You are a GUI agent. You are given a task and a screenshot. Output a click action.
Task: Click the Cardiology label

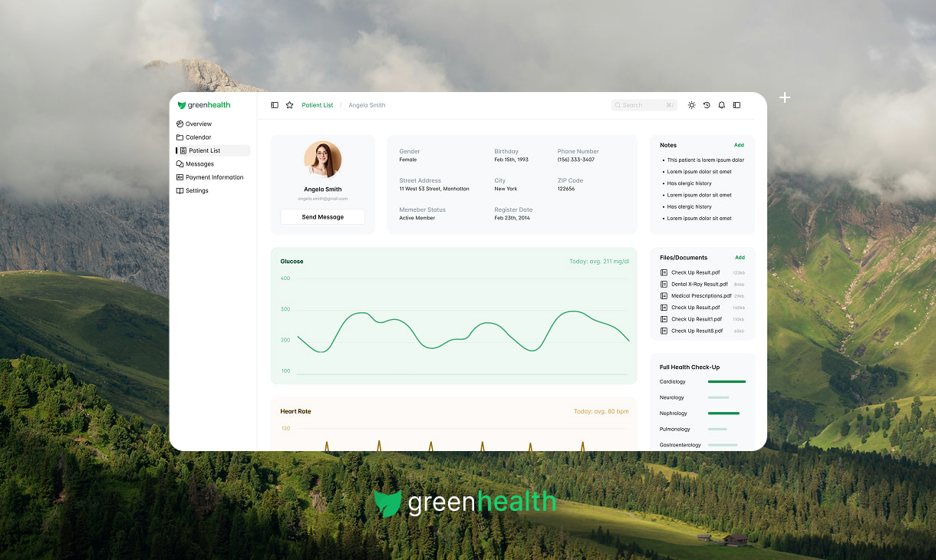(x=673, y=381)
